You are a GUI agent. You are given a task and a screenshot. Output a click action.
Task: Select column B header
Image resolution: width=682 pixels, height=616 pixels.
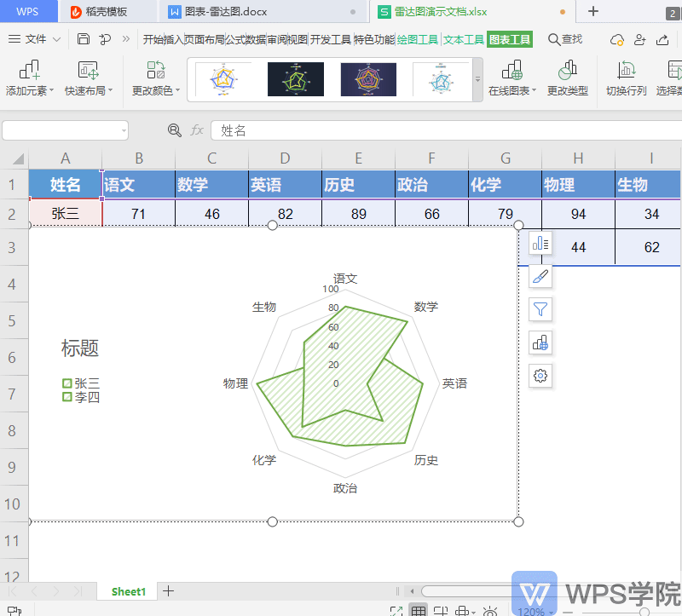click(139, 158)
